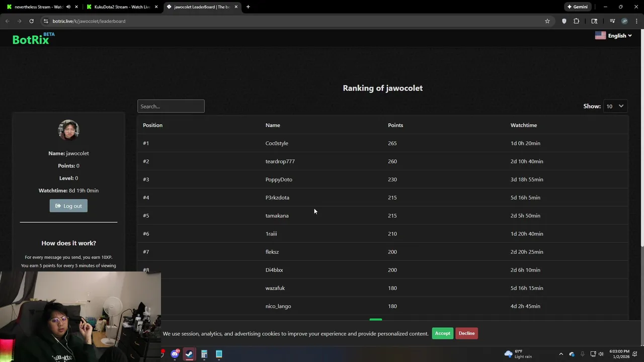Close the nevertheless Stream tab
The image size is (644, 362).
pos(76,7)
